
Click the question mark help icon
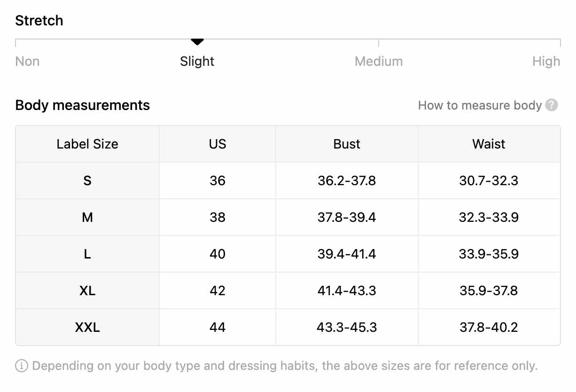[552, 105]
